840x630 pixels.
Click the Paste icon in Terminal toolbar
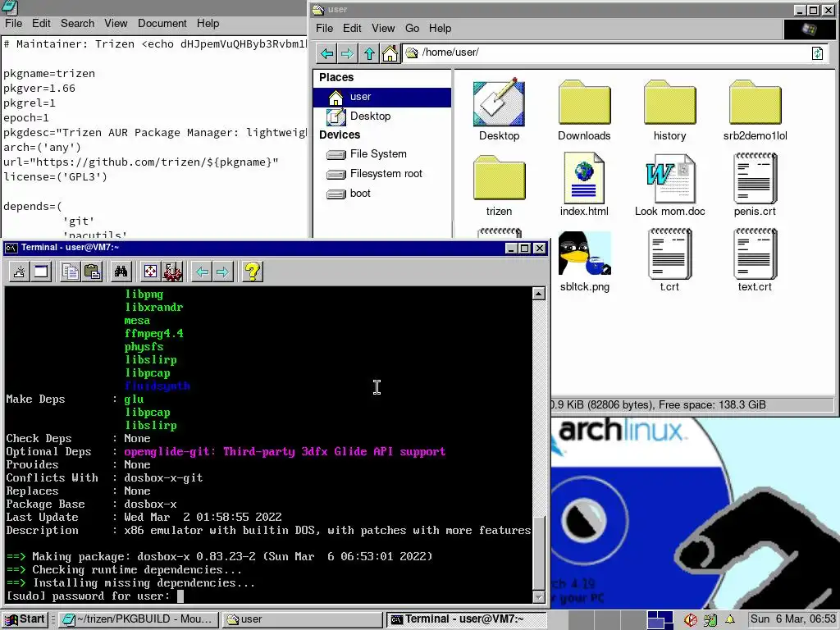[92, 272]
